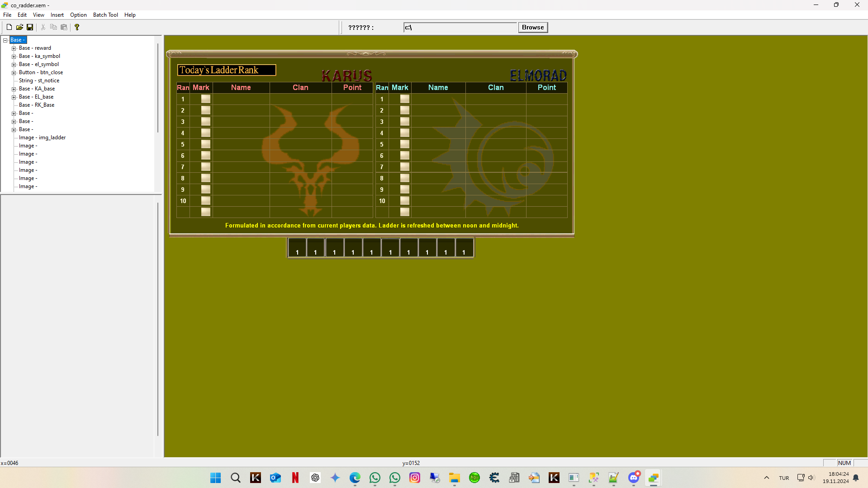Viewport: 868px width, 488px height.
Task: Create a new file with the New icon
Action: click(9, 27)
